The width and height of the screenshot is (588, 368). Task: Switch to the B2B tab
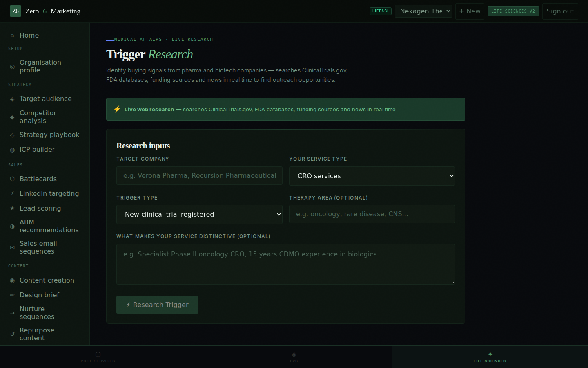294,357
